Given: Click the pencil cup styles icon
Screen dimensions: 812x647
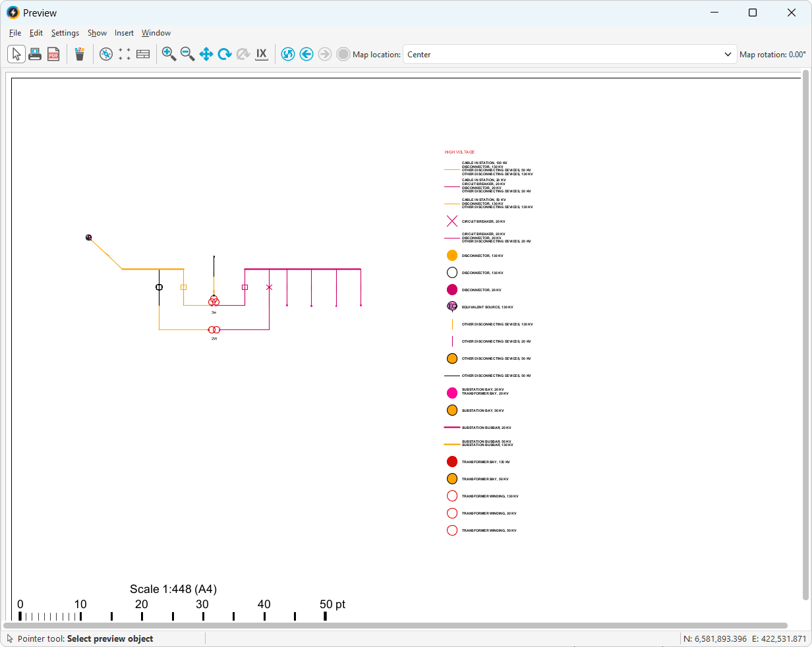Looking at the screenshot, I should pos(80,54).
